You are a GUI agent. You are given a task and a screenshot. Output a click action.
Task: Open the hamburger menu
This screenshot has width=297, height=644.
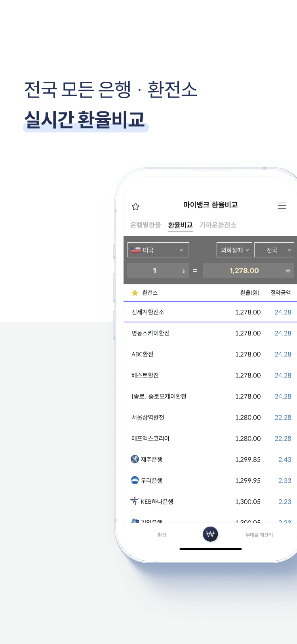(282, 205)
